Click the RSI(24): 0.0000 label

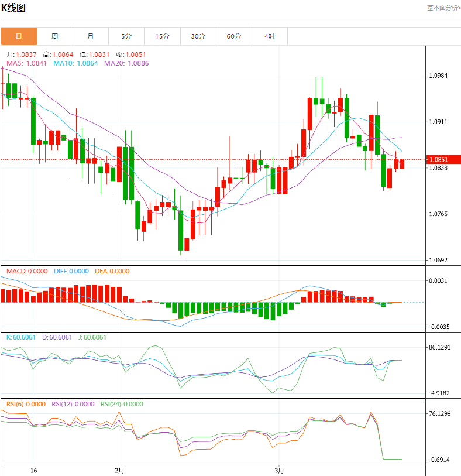click(122, 404)
